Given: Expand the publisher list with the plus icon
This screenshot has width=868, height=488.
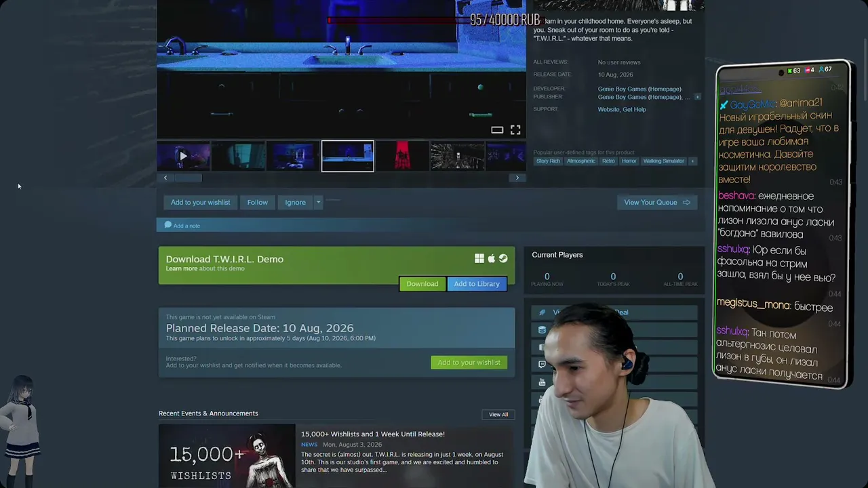Looking at the screenshot, I should coord(697,97).
